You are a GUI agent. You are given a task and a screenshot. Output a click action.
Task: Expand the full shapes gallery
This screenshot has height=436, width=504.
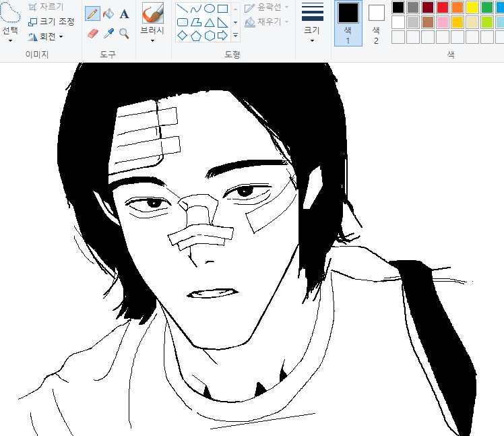pos(236,35)
